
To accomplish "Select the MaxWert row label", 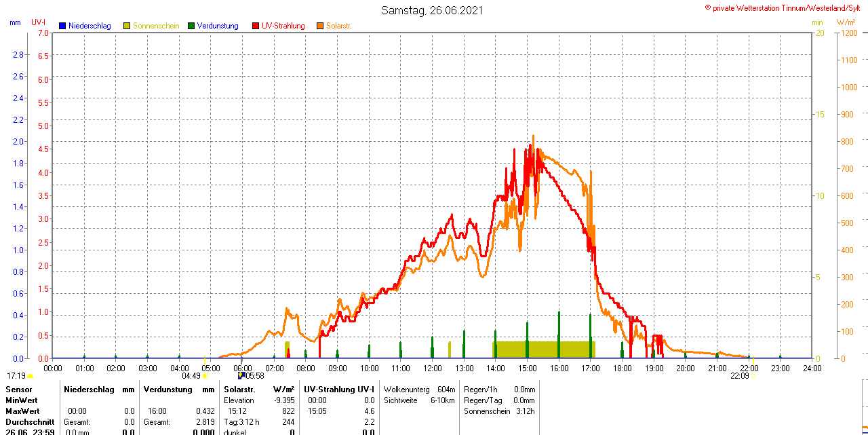I will pos(22,411).
